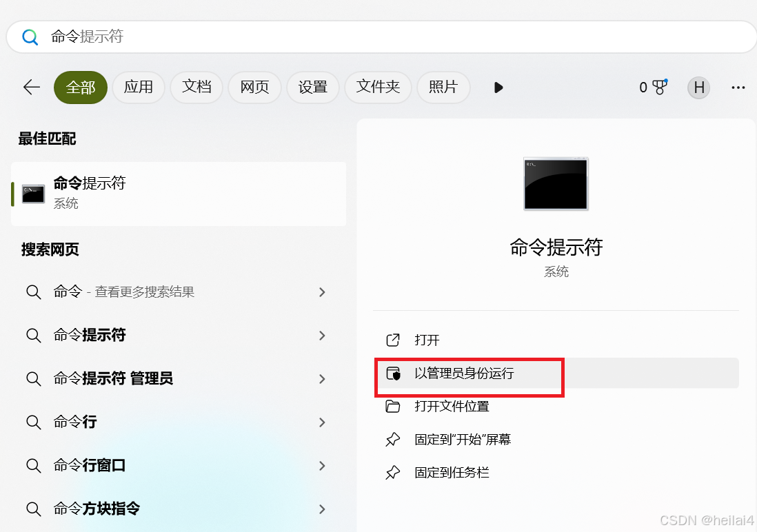This screenshot has width=757, height=532.
Task: Open web suggestion 命令方块指令
Action: 177,509
